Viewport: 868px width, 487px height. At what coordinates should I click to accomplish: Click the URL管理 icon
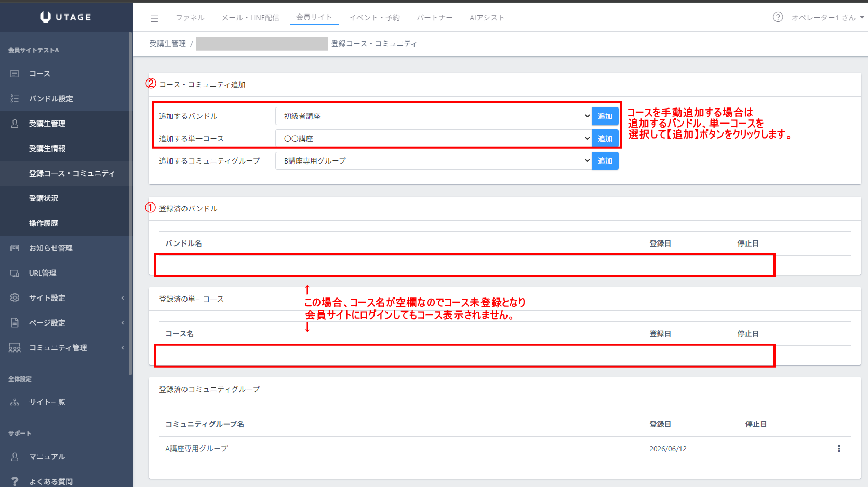point(15,273)
